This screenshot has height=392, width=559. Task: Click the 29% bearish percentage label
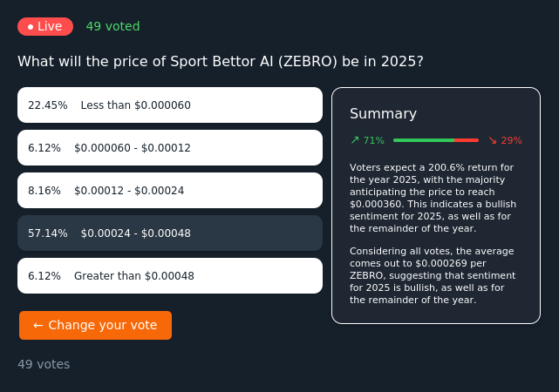[x=511, y=140]
